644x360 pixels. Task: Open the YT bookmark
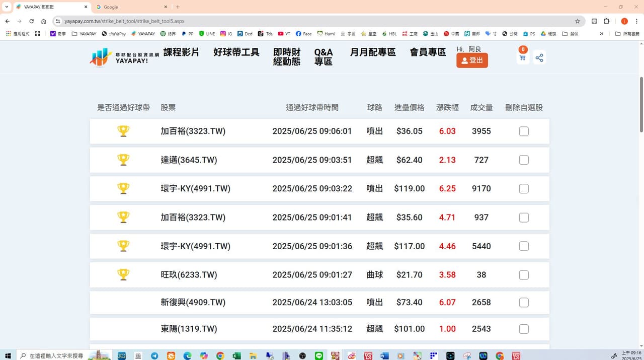tap(284, 34)
